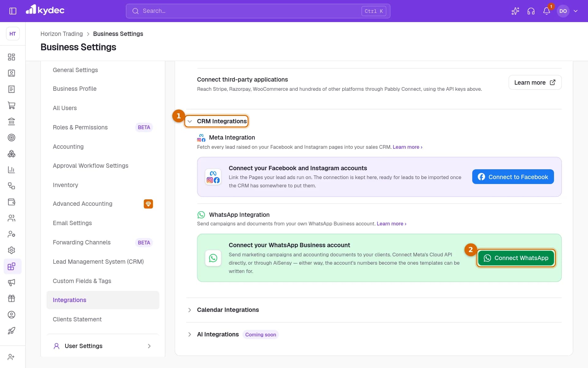This screenshot has height=368, width=588.
Task: Open the megaphone campaigns sidebar icon
Action: (x=11, y=282)
